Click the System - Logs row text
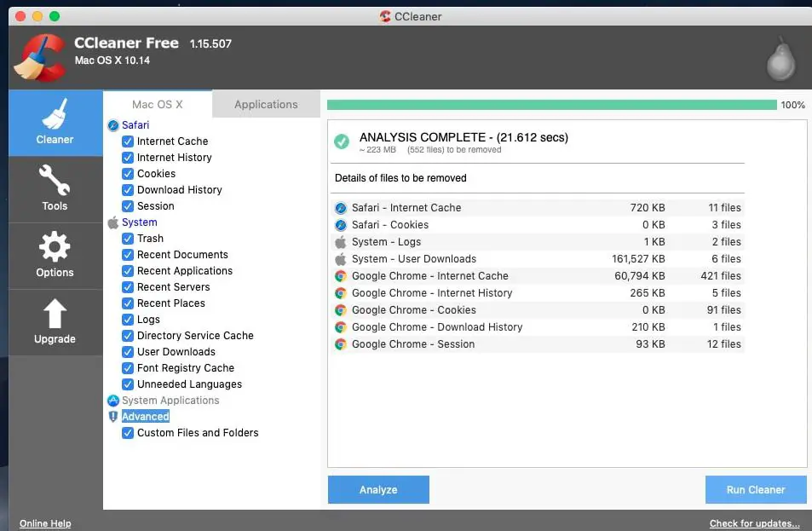This screenshot has height=531, width=812. pos(386,242)
